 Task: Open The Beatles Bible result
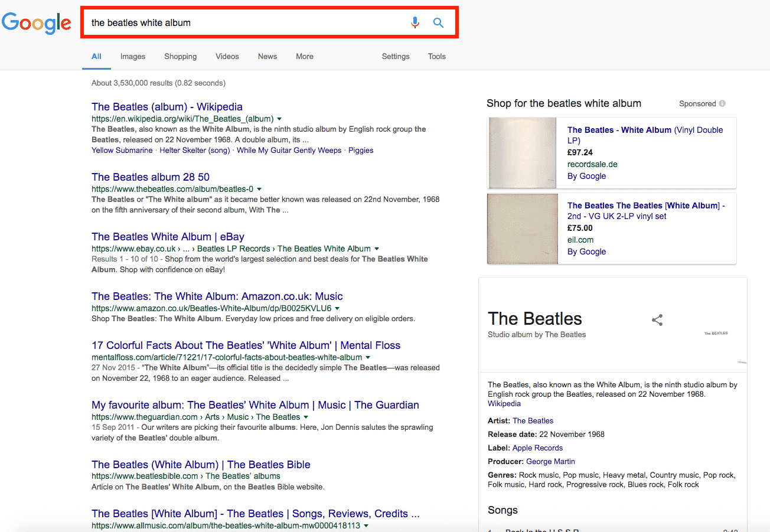coord(201,465)
